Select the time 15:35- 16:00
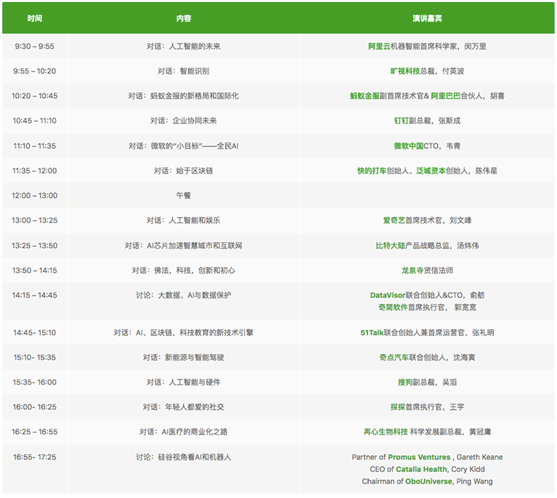 point(34,382)
